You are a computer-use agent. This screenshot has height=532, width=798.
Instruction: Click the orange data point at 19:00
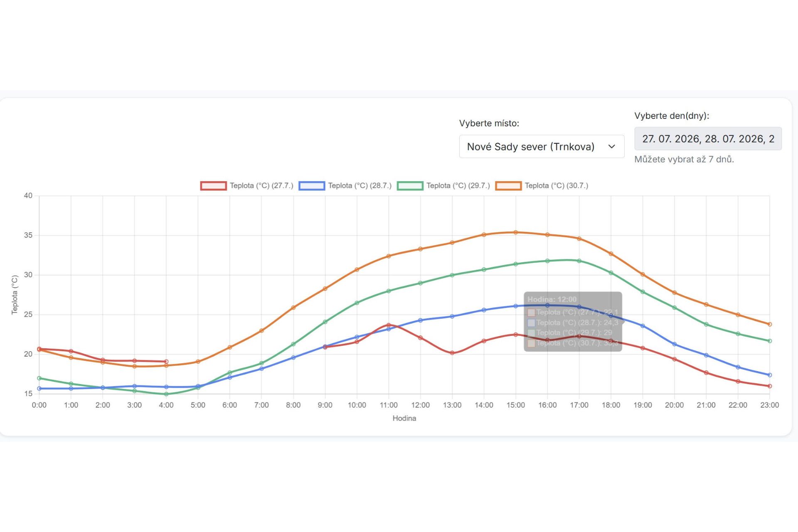pyautogui.click(x=643, y=274)
